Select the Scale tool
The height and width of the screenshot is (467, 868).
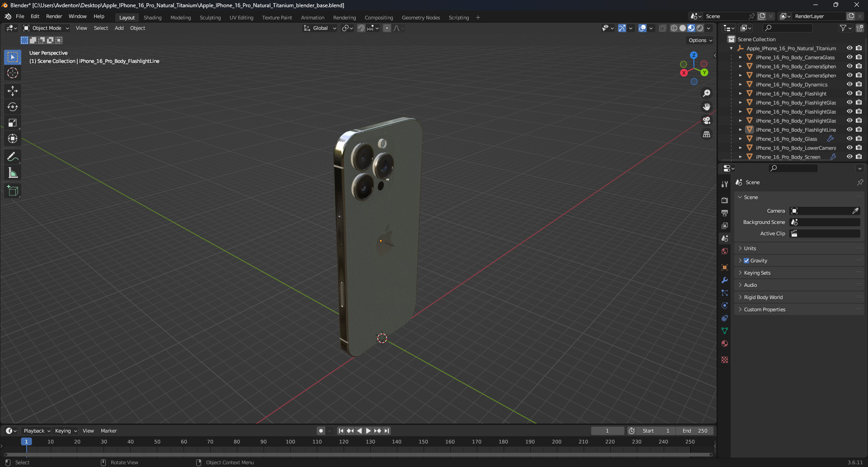13,123
